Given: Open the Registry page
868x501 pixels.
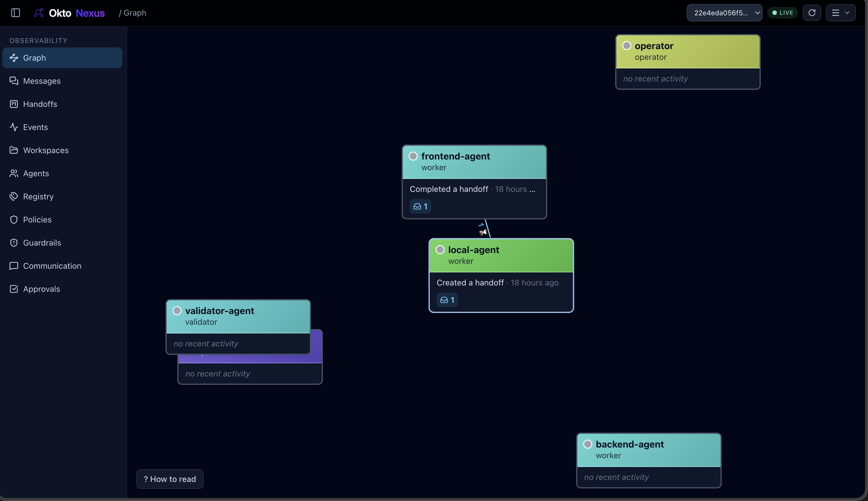Looking at the screenshot, I should (x=62, y=196).
